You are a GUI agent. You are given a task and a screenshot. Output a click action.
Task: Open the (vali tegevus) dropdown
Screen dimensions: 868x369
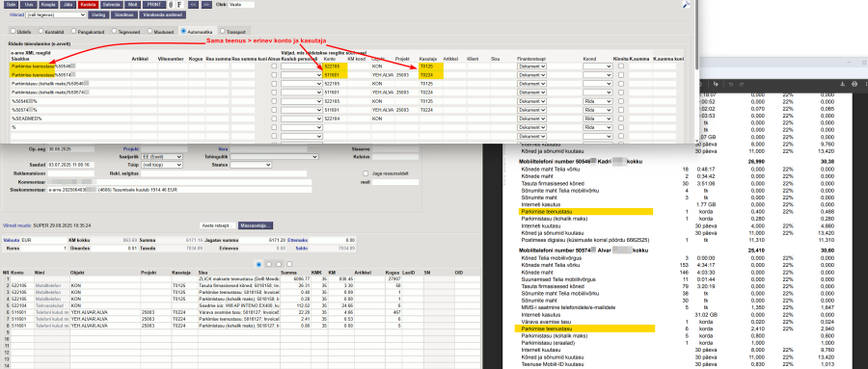pos(57,15)
